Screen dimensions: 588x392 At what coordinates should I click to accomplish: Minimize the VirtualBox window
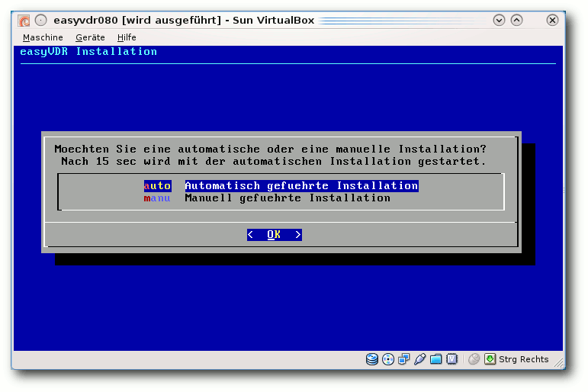(499, 21)
